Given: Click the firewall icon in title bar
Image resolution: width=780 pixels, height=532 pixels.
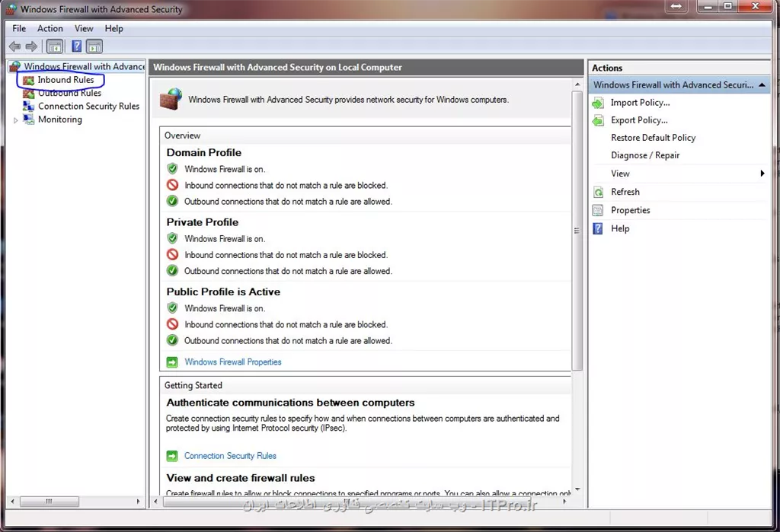Looking at the screenshot, I should (x=11, y=9).
